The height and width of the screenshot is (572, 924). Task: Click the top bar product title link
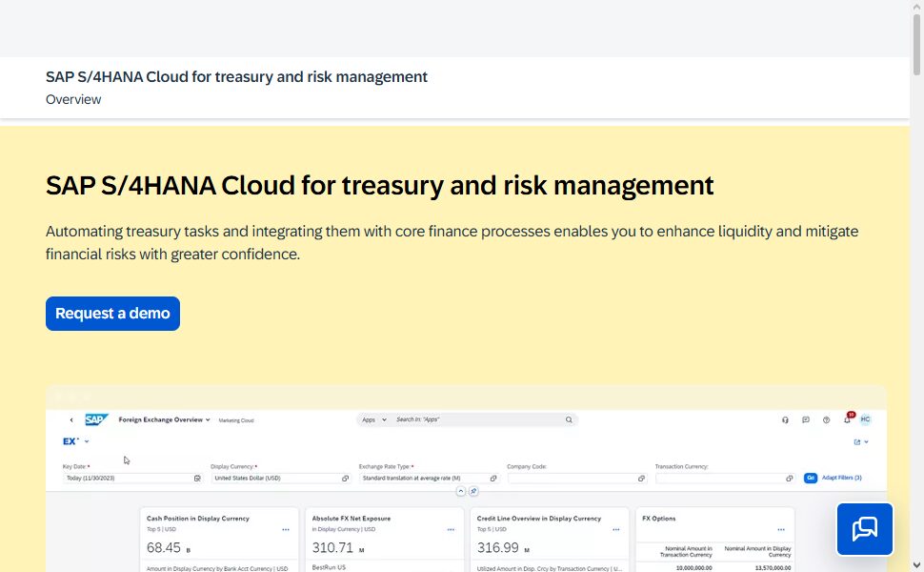point(236,76)
